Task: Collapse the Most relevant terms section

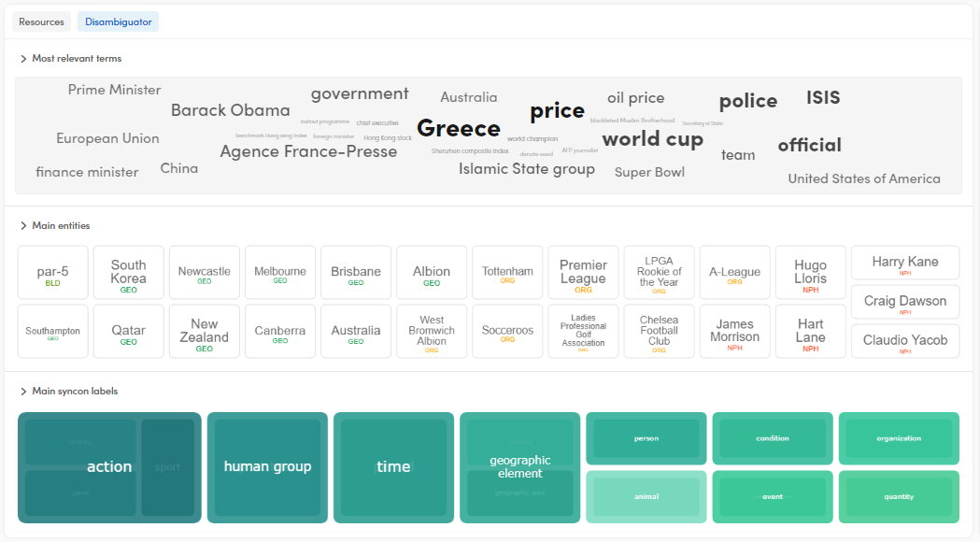Action: point(23,59)
